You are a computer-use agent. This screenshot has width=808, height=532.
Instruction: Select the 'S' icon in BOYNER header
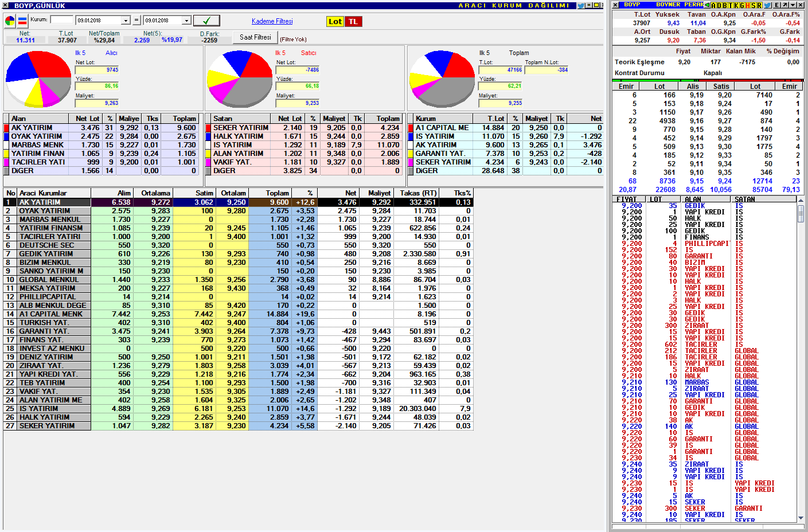point(754,5)
